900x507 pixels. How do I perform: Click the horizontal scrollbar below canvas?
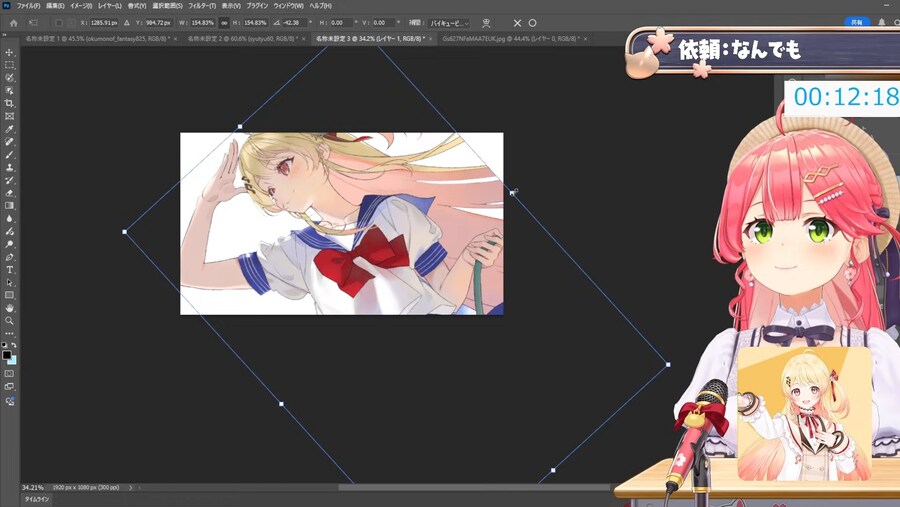(x=474, y=487)
